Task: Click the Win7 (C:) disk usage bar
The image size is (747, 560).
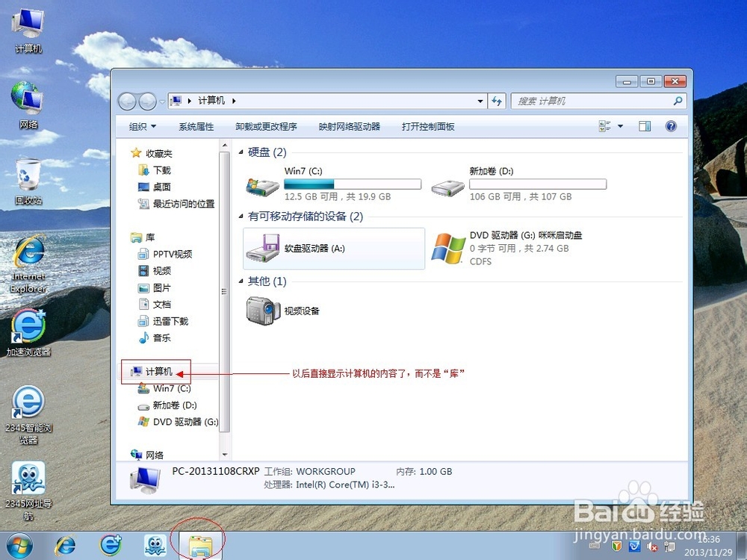Action: (x=351, y=184)
